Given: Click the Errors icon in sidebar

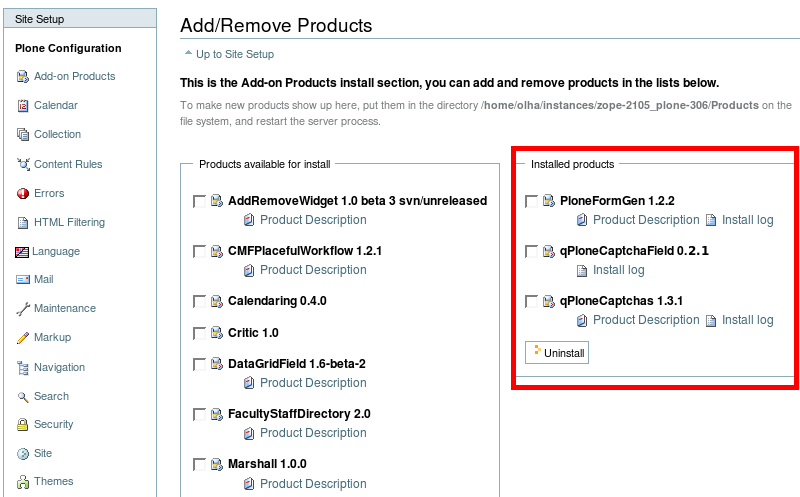Looking at the screenshot, I should click(23, 194).
